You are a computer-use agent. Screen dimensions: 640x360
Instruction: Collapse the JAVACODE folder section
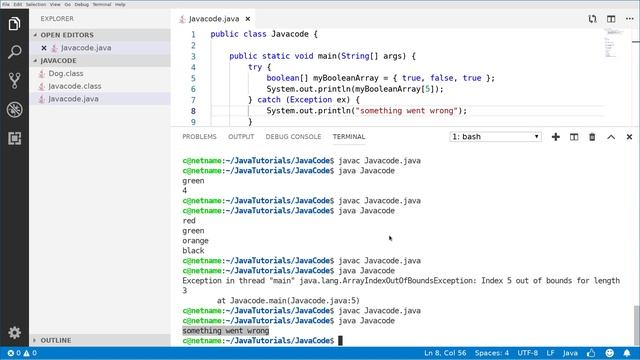[100, 60]
